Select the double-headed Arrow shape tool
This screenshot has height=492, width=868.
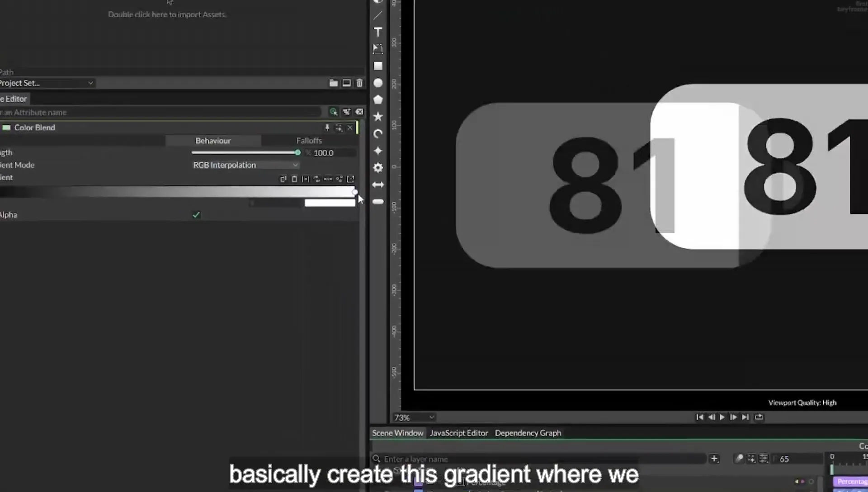tap(378, 184)
